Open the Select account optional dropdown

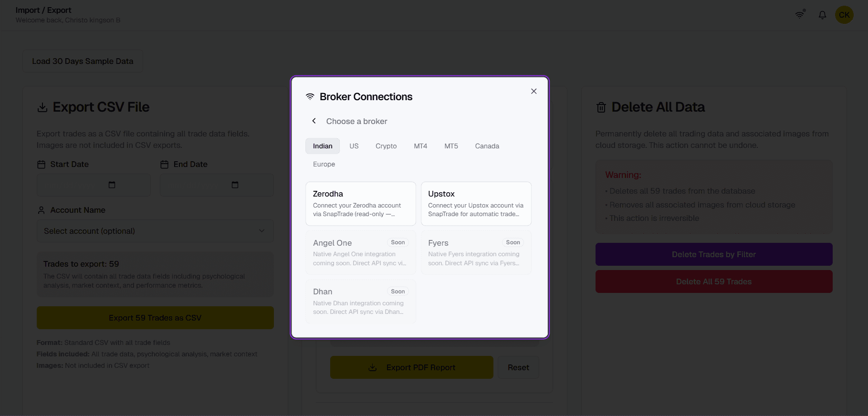coord(155,231)
